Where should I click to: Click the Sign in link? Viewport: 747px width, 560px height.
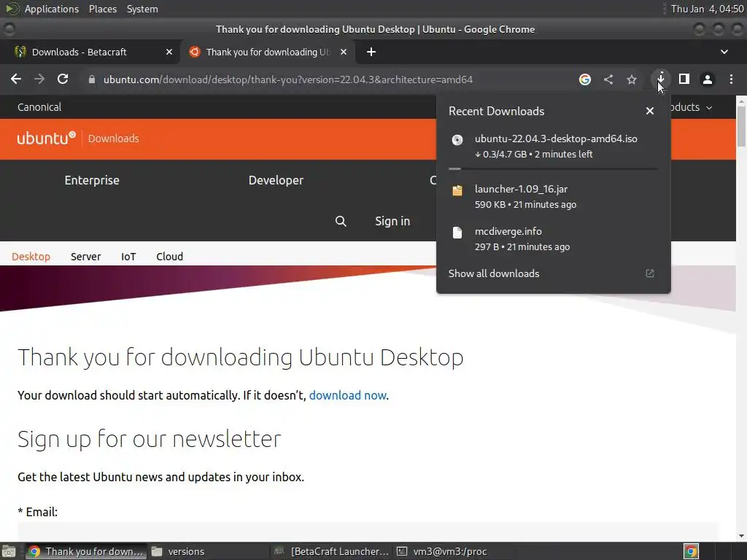(x=392, y=221)
